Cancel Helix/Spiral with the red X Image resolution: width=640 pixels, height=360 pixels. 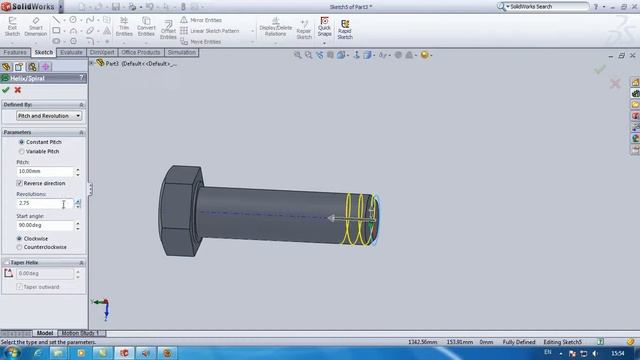[x=18, y=90]
